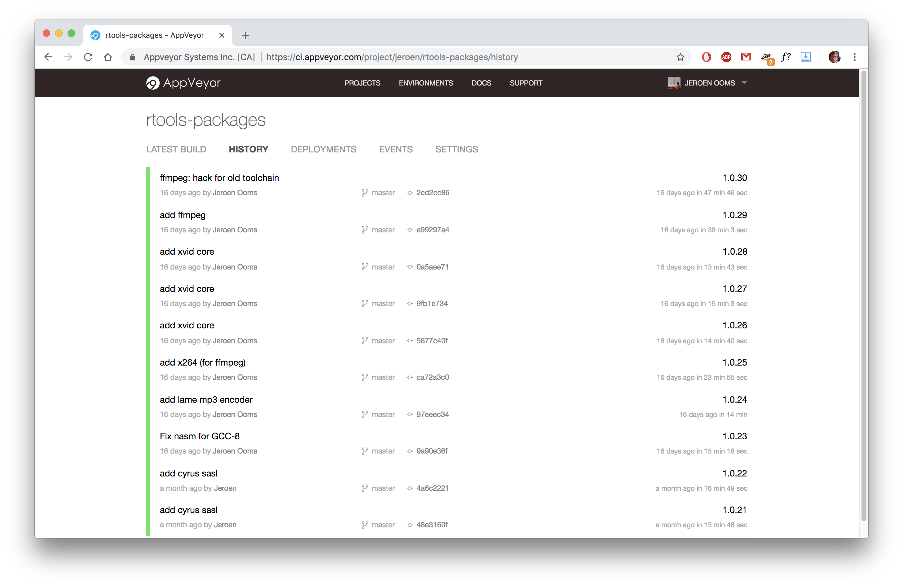Open the Settings tab

tap(456, 149)
